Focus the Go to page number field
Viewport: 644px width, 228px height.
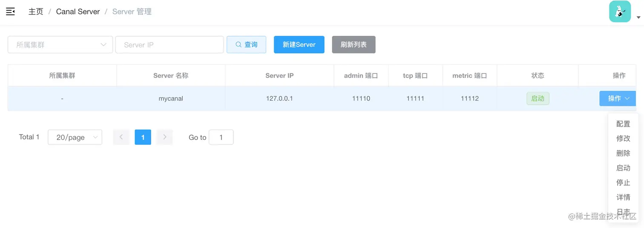(221, 137)
